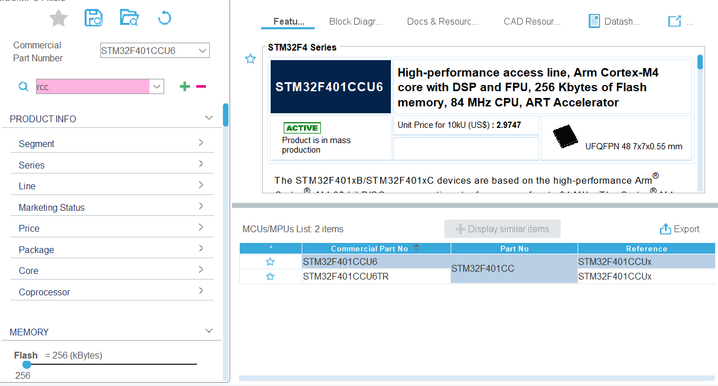This screenshot has height=386, width=718.
Task: Open the Datasheet document icon
Action: (x=594, y=21)
